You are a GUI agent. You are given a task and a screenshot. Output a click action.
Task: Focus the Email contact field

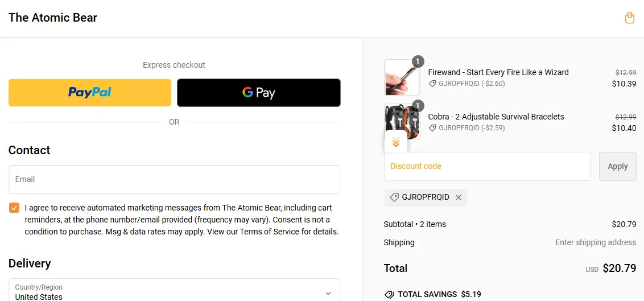tap(174, 180)
